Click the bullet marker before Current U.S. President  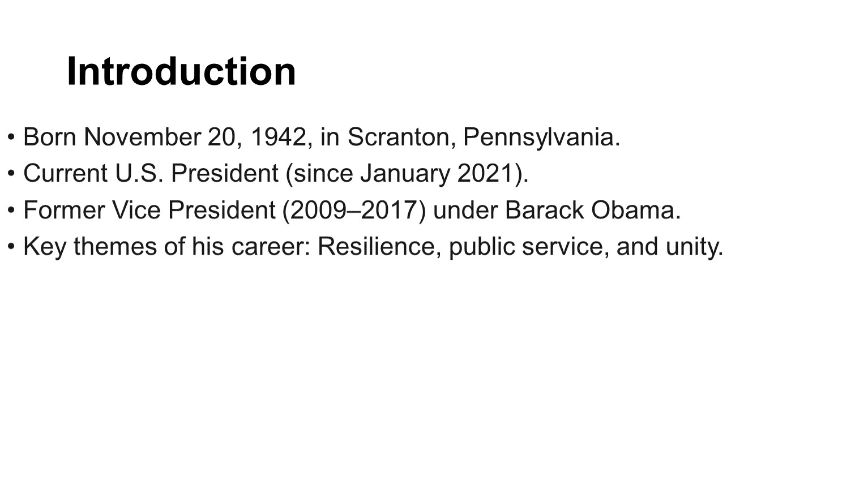[11, 174]
